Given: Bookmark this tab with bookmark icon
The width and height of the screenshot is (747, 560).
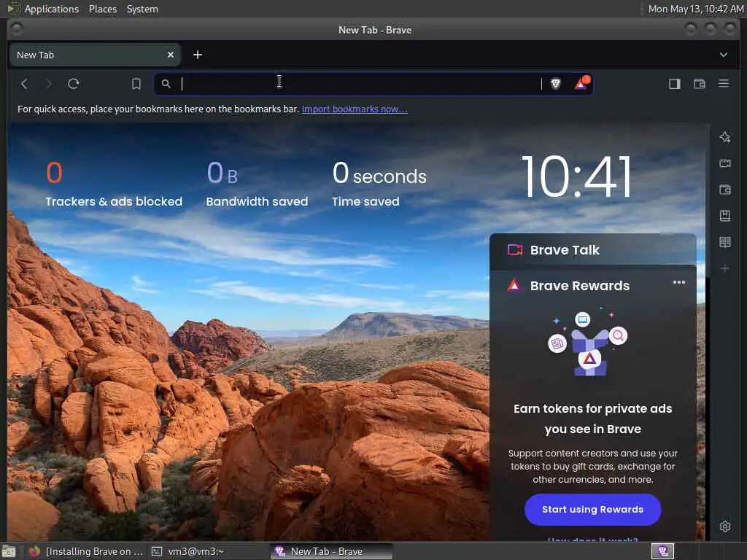Looking at the screenshot, I should 136,84.
